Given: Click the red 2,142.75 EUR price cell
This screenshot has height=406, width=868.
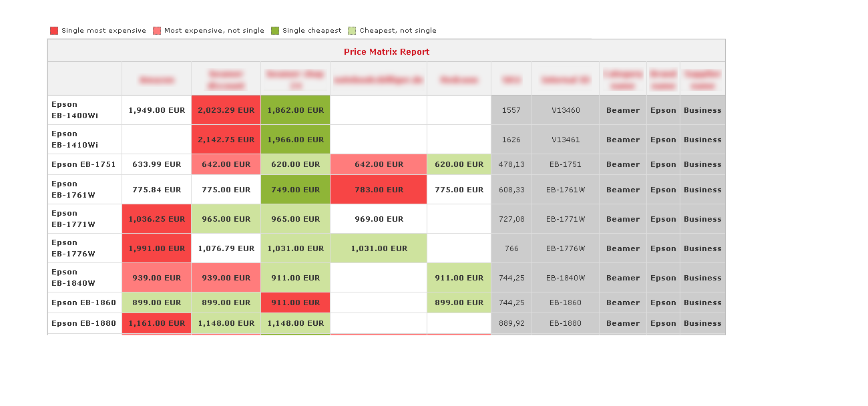Looking at the screenshot, I should 226,140.
